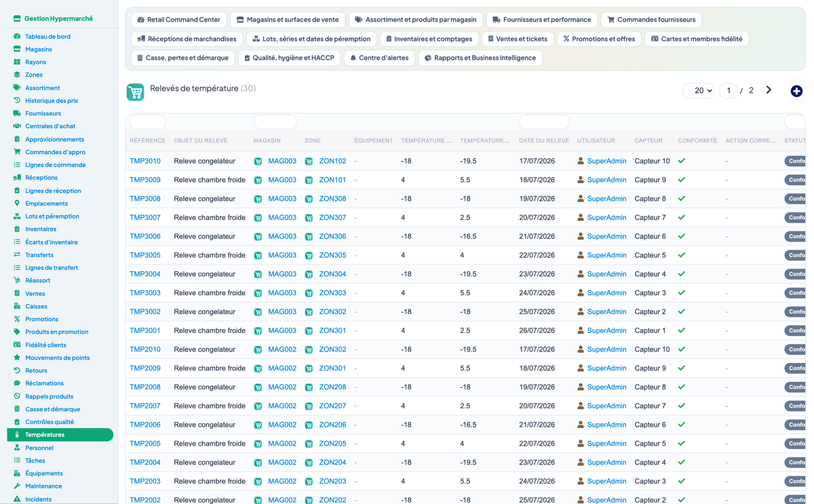Click the 26/07/2026 date cell
This screenshot has height=504, width=814.
[537, 331]
